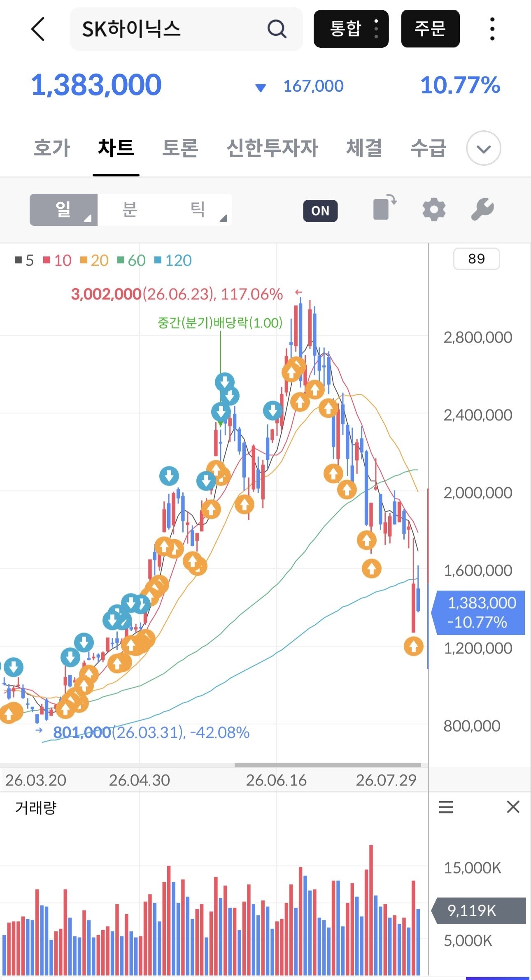
Task: Select the 분 (minute) chart period
Action: (x=130, y=209)
